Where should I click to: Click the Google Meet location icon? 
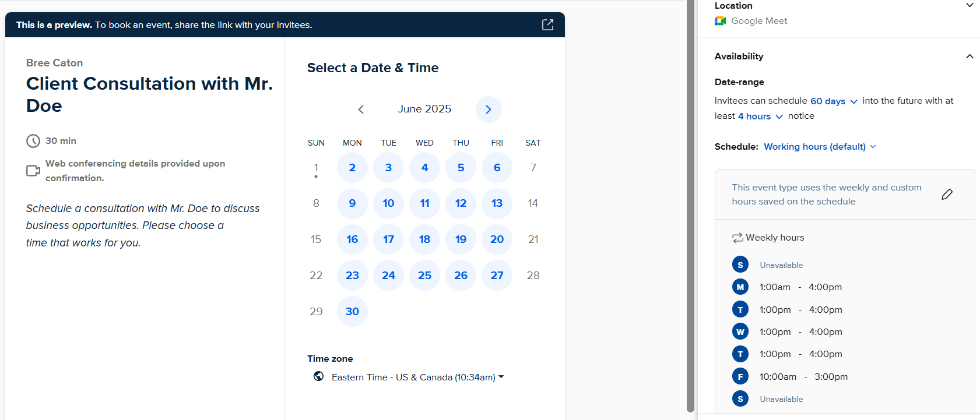721,21
